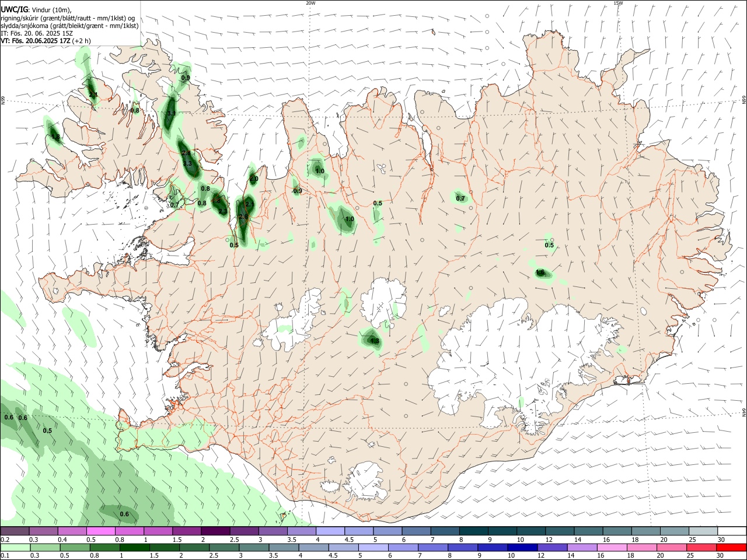Viewport: 747px width, 560px height.
Task: Pick the lower-row swatch starting at 2.5
Action: point(224,547)
